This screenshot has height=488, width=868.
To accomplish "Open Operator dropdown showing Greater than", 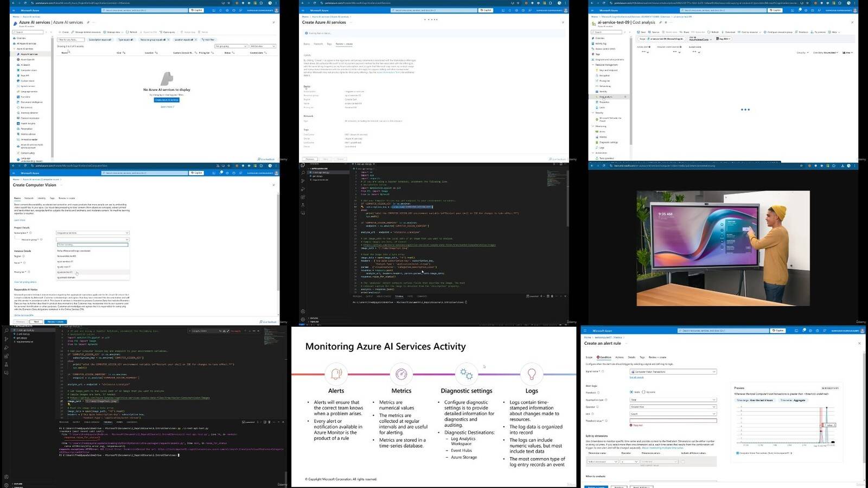I will point(673,407).
